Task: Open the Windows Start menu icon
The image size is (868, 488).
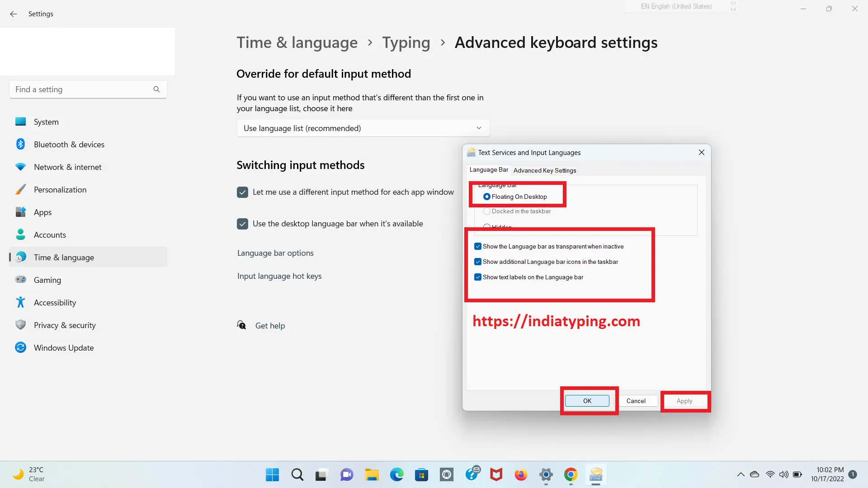Action: (x=272, y=474)
